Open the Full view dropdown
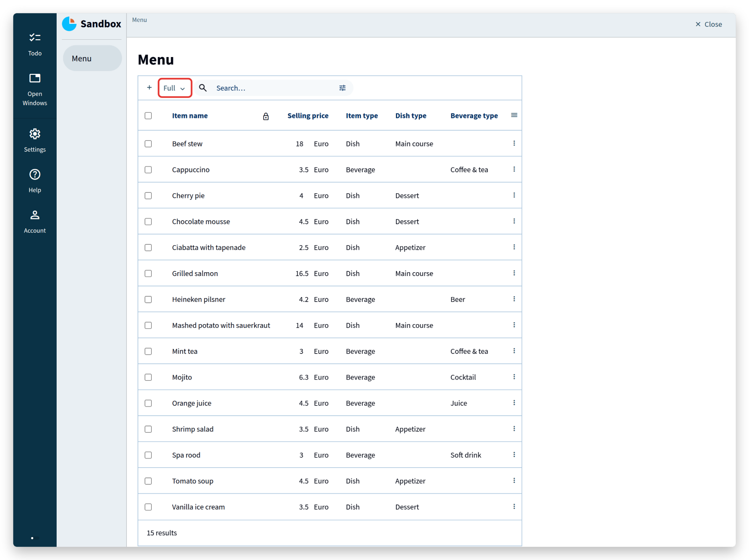 tap(175, 88)
